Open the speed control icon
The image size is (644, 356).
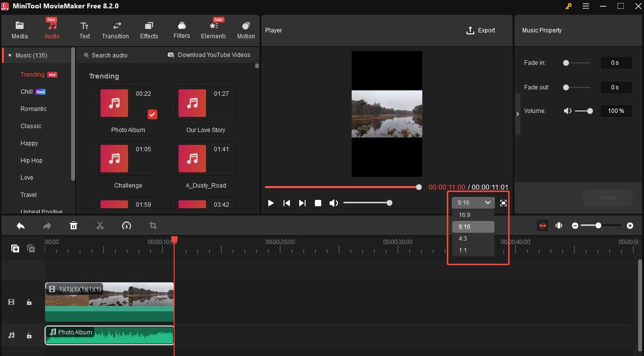point(127,225)
